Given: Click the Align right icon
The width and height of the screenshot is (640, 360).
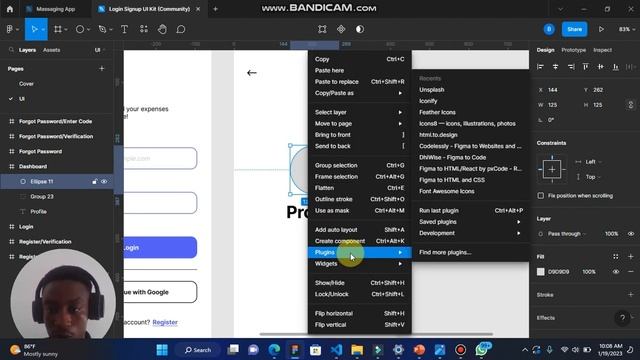Looking at the screenshot, I should [x=571, y=67].
